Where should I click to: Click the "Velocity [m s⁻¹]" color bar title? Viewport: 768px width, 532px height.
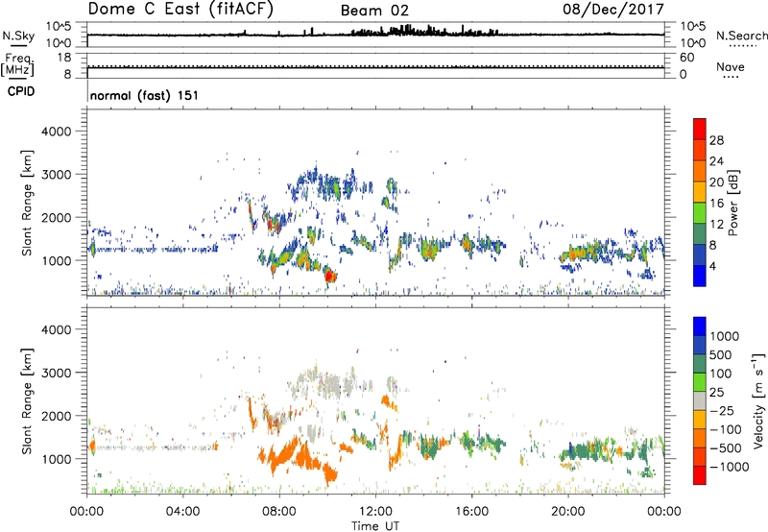click(x=758, y=400)
